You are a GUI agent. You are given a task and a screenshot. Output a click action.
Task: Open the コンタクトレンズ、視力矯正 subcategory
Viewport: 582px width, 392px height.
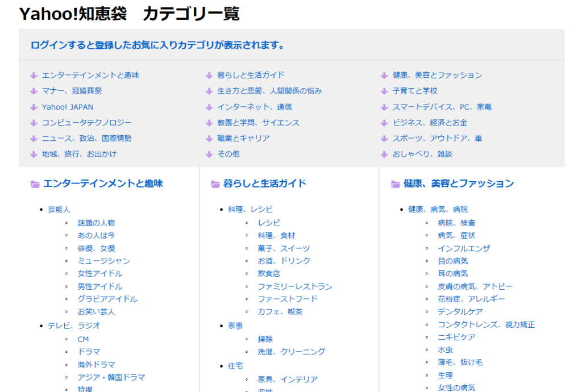click(487, 325)
